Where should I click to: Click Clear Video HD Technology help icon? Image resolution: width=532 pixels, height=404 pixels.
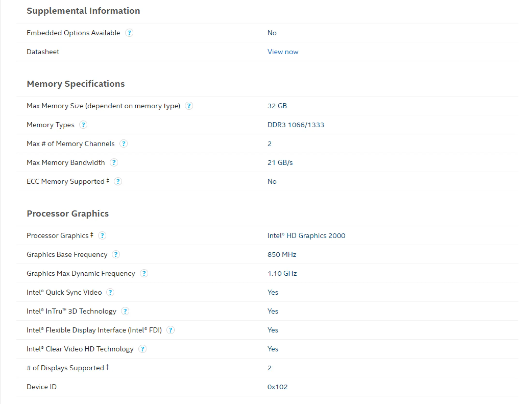click(x=142, y=349)
